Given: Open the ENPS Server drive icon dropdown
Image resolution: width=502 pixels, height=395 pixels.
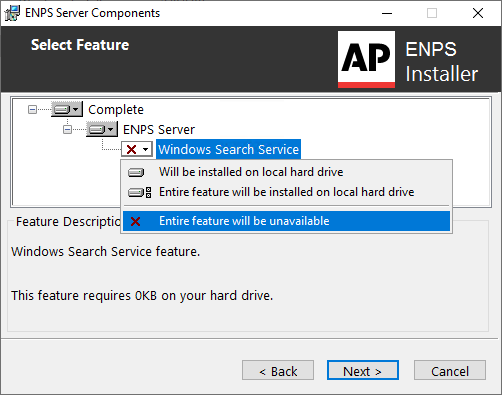Looking at the screenshot, I should click(102, 129).
